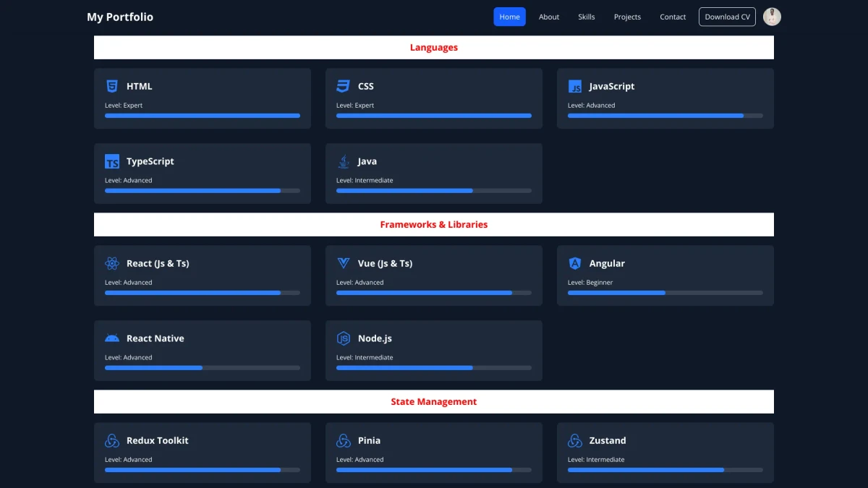Click the Java progress bar
Screen dimensions: 868x488
pos(434,191)
